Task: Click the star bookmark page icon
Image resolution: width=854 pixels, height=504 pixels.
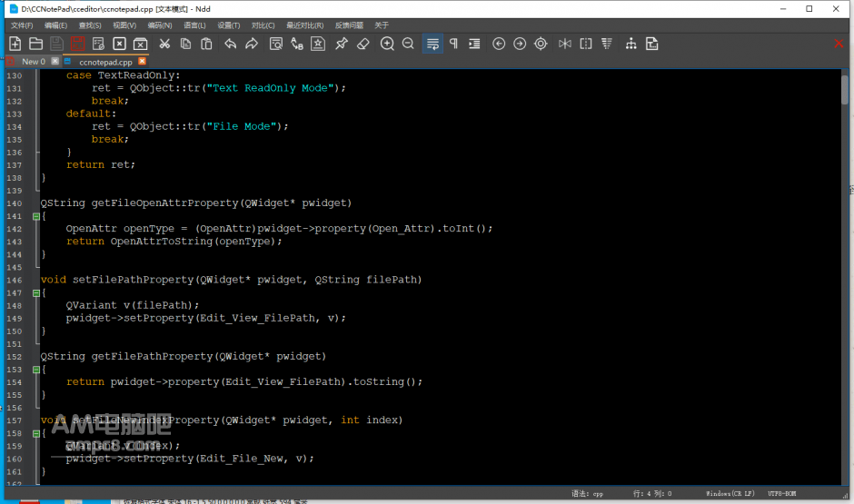Action: coord(318,44)
